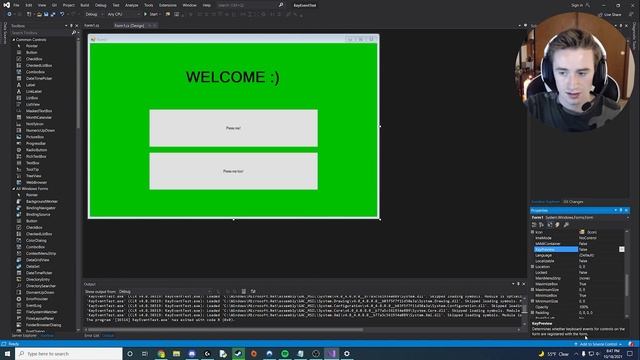
Task: Select RadioButton in the Toolbox
Action: (x=36, y=150)
